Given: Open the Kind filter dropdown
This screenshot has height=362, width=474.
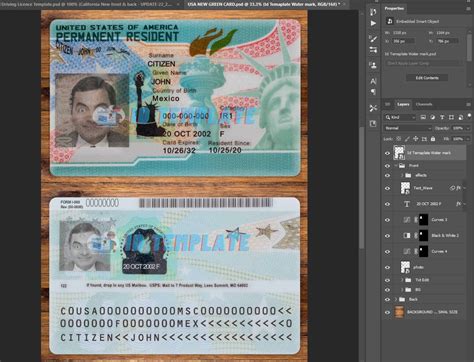Looking at the screenshot, I should pos(400,117).
